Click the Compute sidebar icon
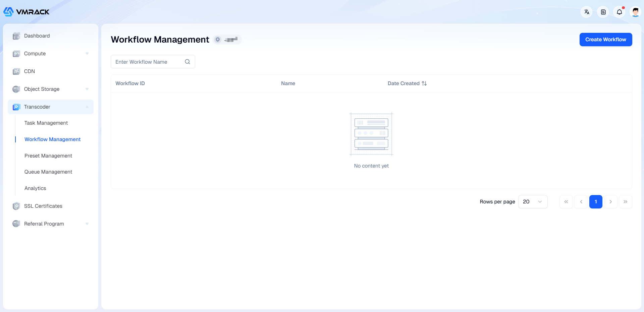The height and width of the screenshot is (312, 644). (16, 54)
